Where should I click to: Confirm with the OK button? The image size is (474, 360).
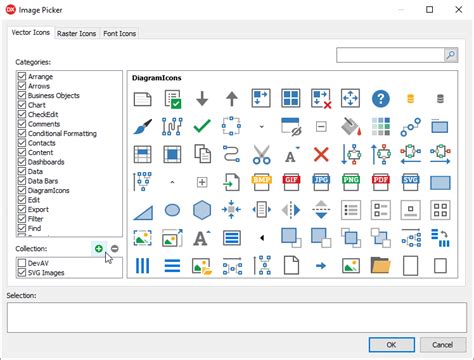[x=392, y=345]
